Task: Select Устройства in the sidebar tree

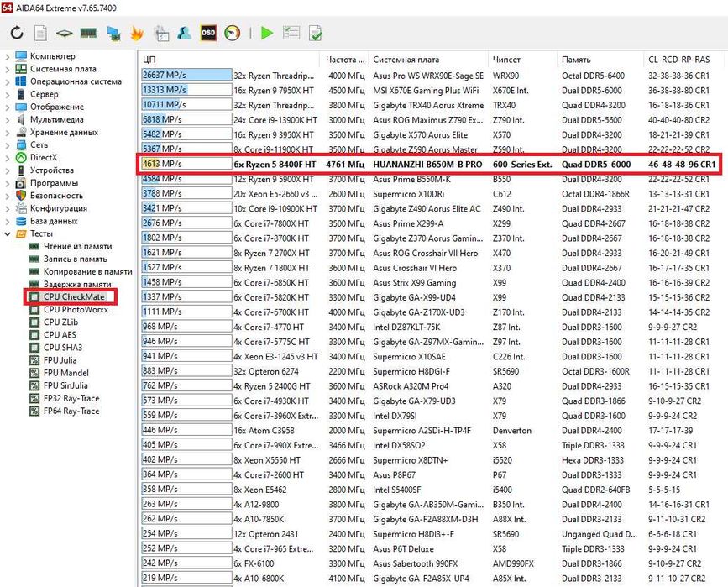Action: click(x=51, y=170)
